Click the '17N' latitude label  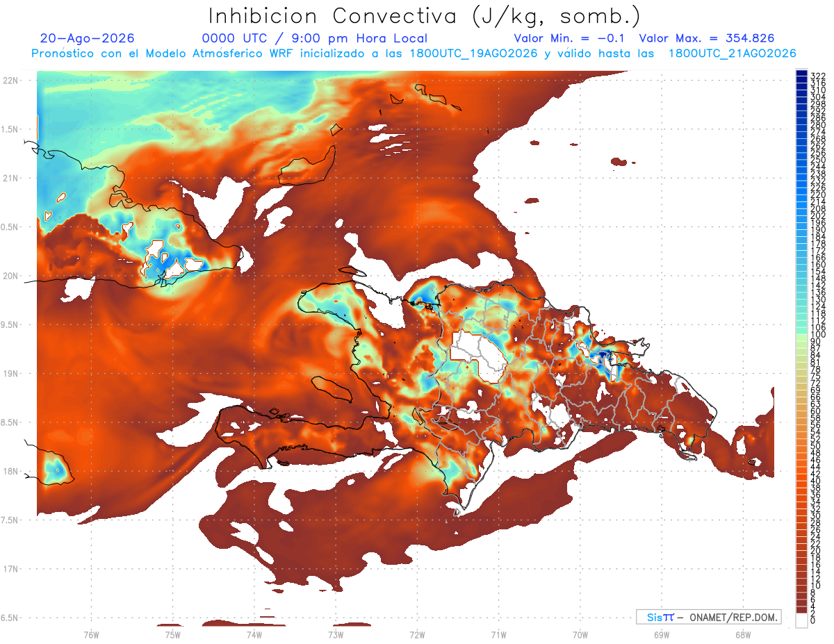tap(10, 569)
